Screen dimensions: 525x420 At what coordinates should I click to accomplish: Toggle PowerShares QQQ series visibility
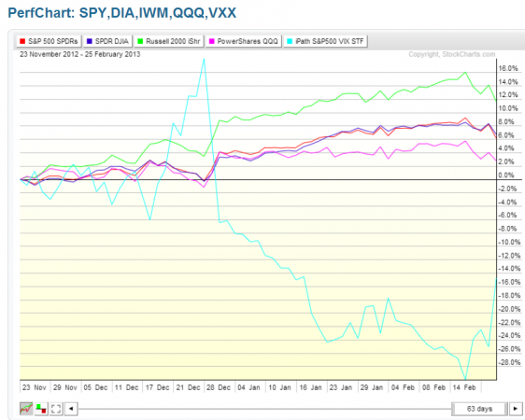tap(244, 41)
